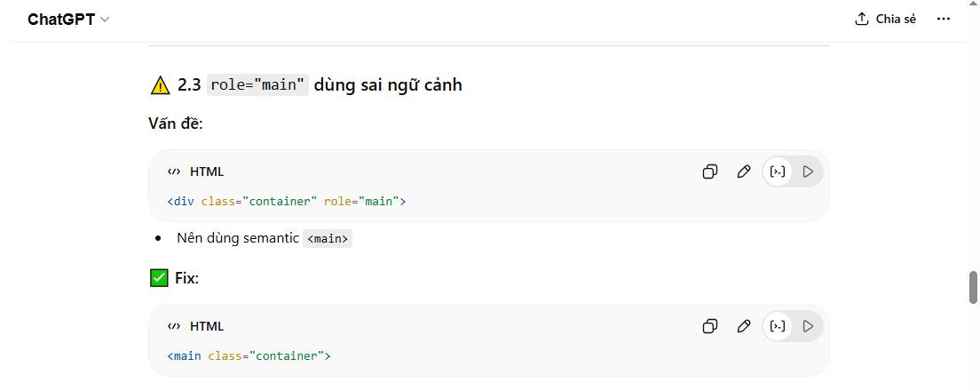Select code view on the Fix code block
This screenshot has width=980, height=391.
tap(778, 326)
